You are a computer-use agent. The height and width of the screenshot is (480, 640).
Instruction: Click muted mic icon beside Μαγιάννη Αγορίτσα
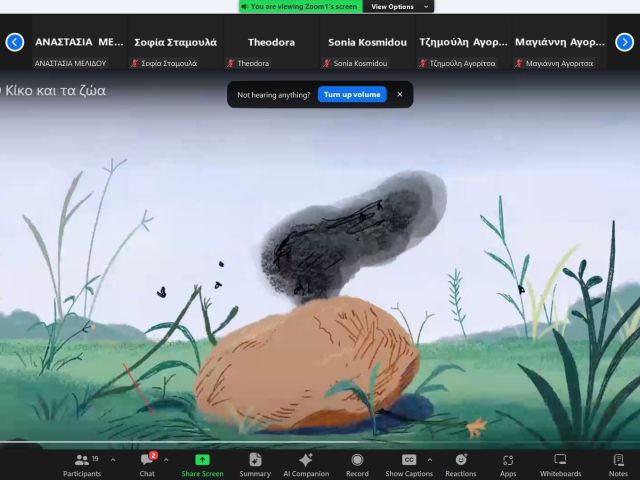519,63
